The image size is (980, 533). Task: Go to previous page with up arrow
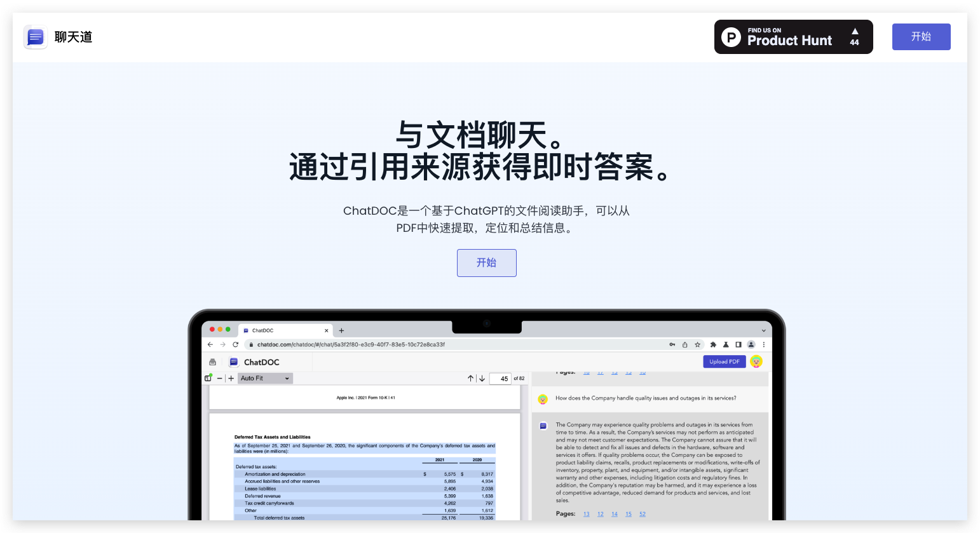[471, 378]
